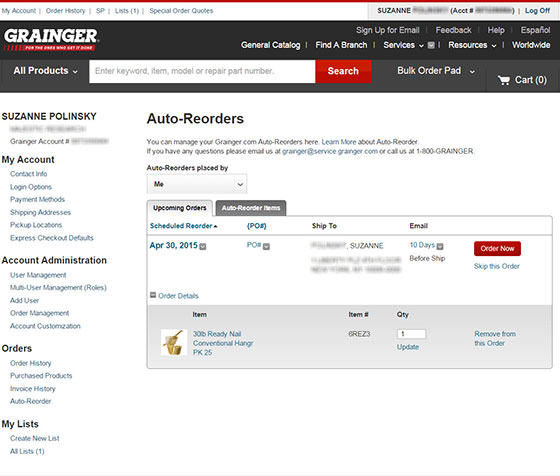Viewport: 560px width, 476px height.
Task: Open the Help link
Action: point(496,30)
